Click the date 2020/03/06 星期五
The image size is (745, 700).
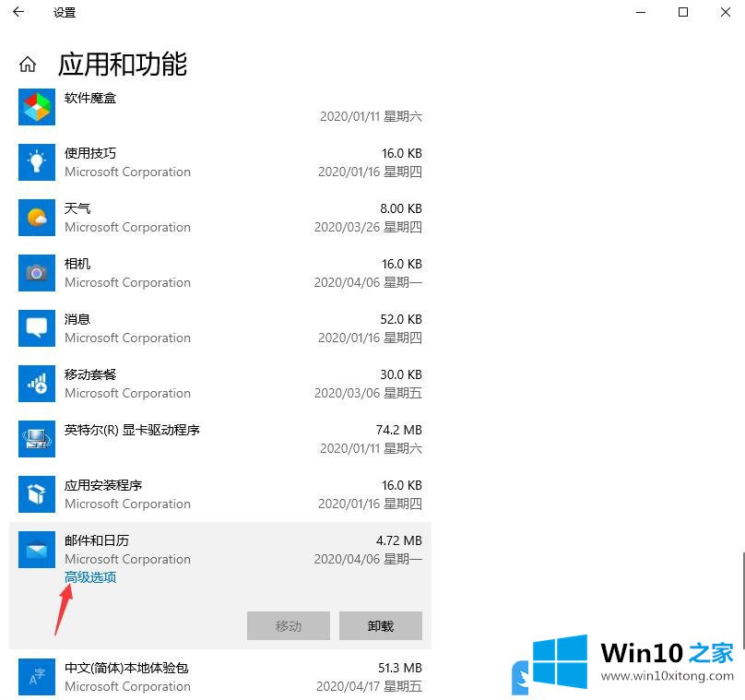click(368, 393)
